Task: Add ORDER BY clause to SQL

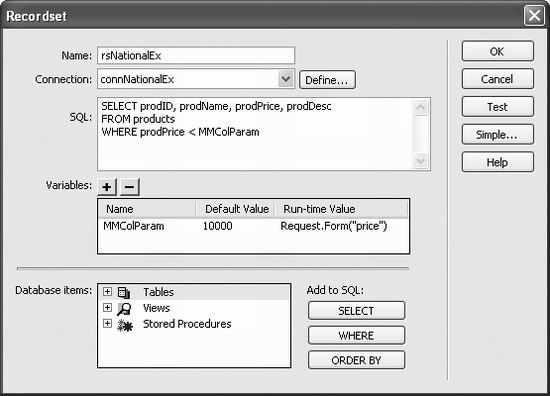Action: click(356, 360)
